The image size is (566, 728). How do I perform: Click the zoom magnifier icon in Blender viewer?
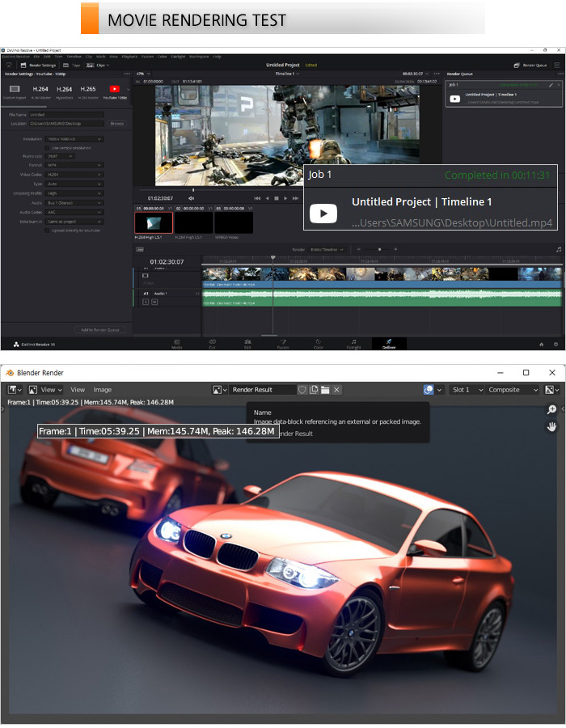551,410
